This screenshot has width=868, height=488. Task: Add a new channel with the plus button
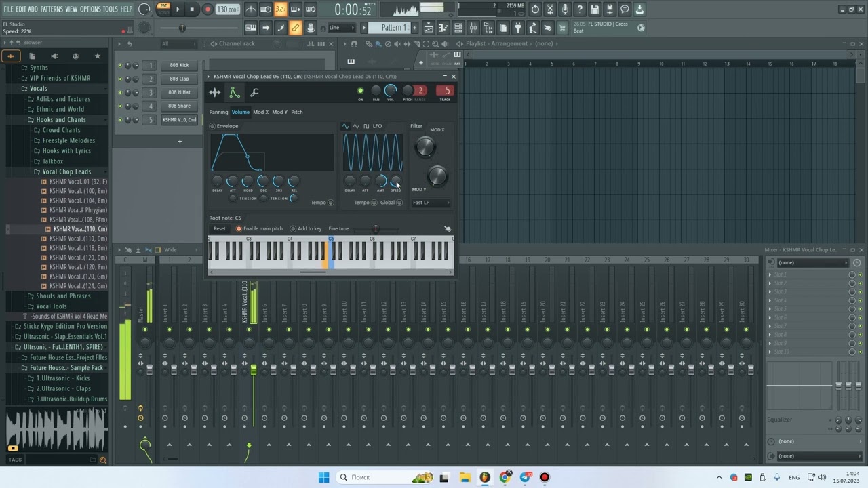(180, 142)
